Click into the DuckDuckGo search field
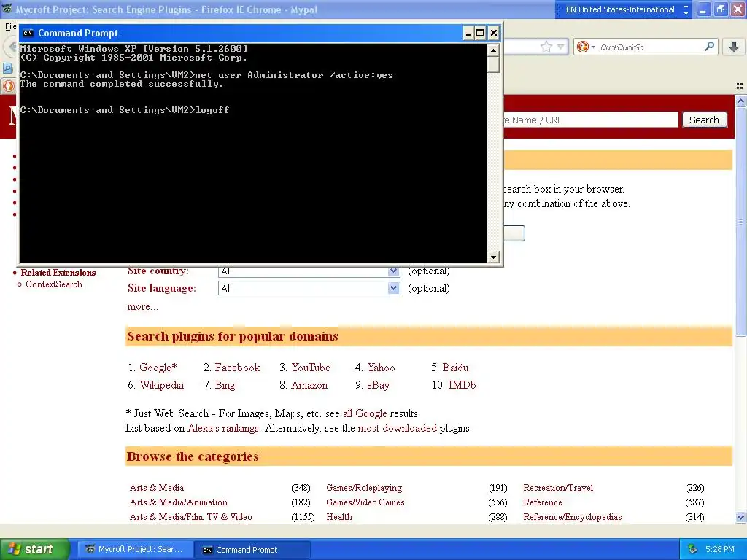Image resolution: width=747 pixels, height=560 pixels. pos(650,47)
